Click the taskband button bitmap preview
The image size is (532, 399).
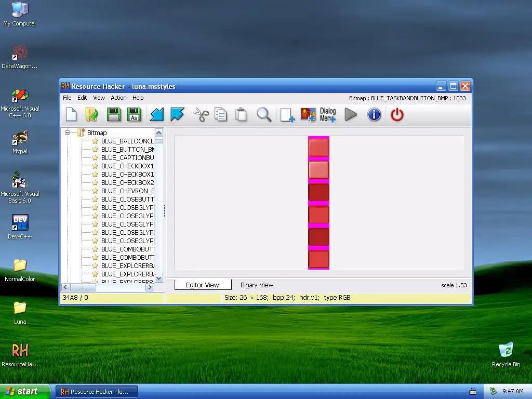click(318, 203)
